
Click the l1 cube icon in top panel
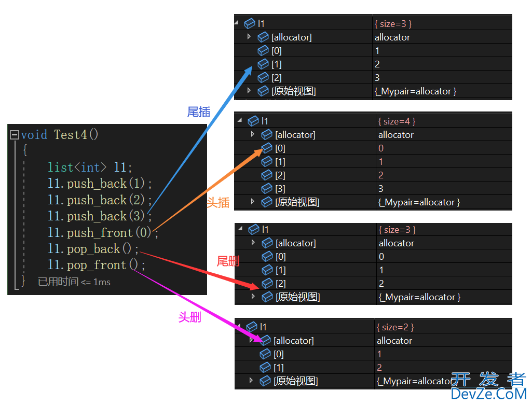250,23
